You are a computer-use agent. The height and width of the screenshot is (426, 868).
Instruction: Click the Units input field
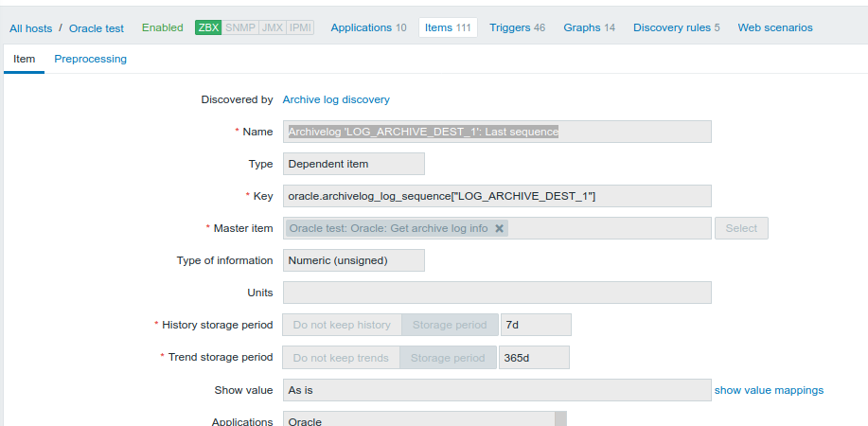tap(497, 293)
